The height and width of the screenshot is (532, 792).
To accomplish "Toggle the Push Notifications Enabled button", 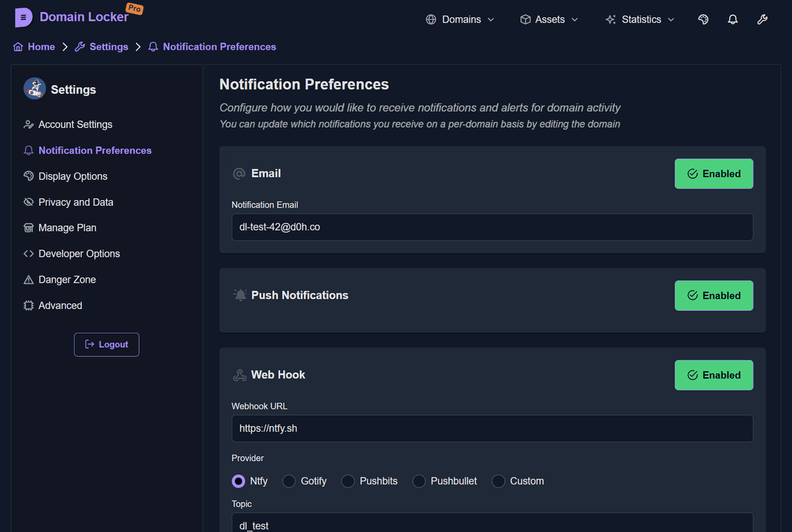I will 714,295.
